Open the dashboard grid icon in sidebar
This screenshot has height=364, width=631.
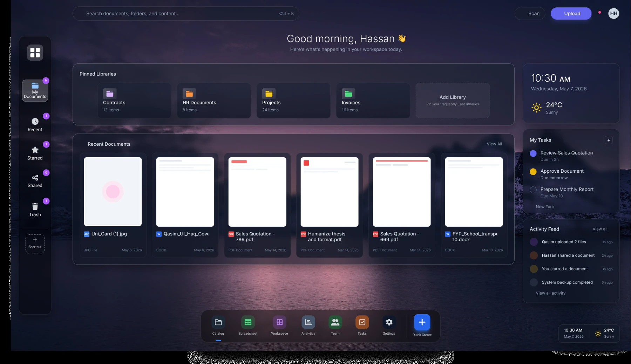click(35, 53)
